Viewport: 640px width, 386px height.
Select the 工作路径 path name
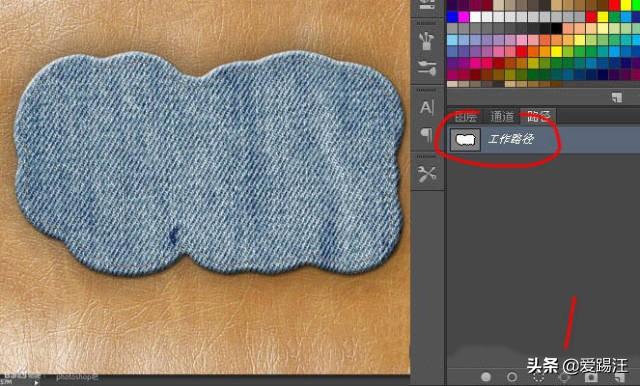510,139
